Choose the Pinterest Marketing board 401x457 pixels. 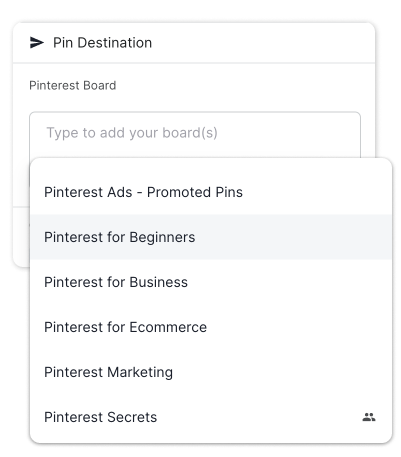click(211, 372)
